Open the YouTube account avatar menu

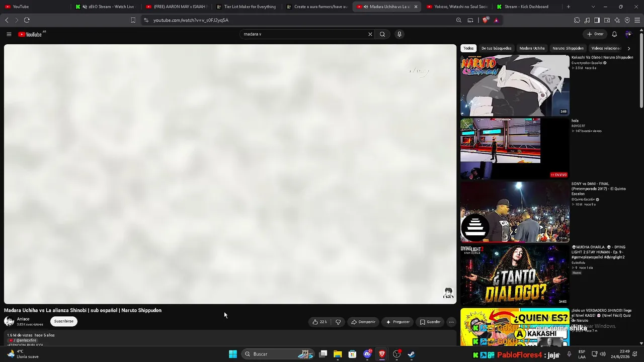pos(628,34)
